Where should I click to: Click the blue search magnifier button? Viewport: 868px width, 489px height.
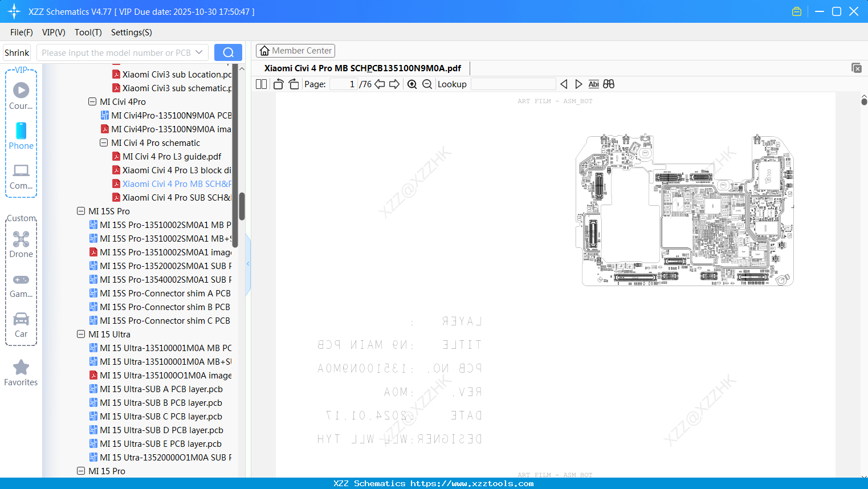(228, 52)
